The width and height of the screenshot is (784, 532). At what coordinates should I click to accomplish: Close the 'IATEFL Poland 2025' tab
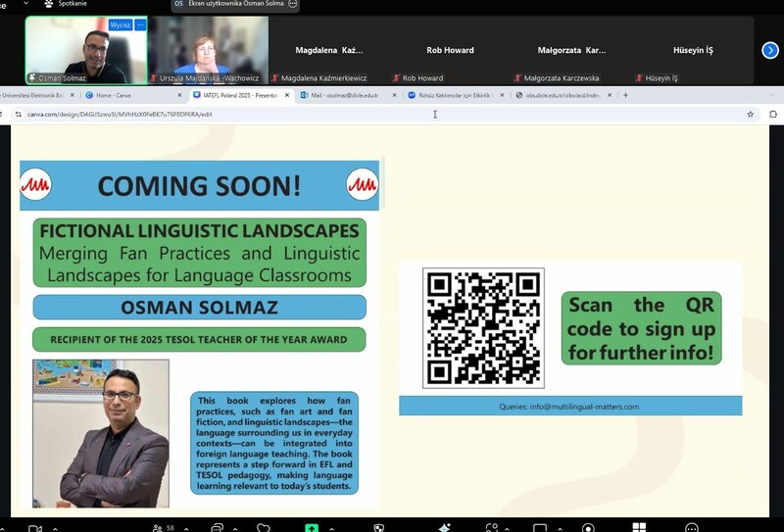point(287,95)
